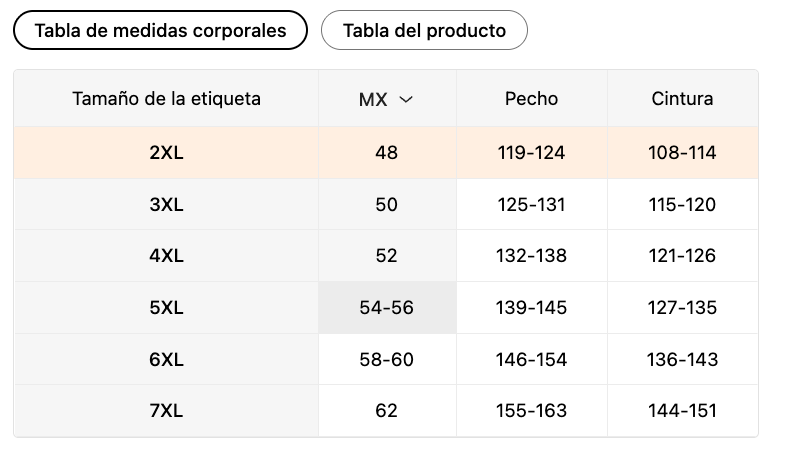Select the 2XL size row label
Screen dimensions: 794x456
pyautogui.click(x=166, y=153)
